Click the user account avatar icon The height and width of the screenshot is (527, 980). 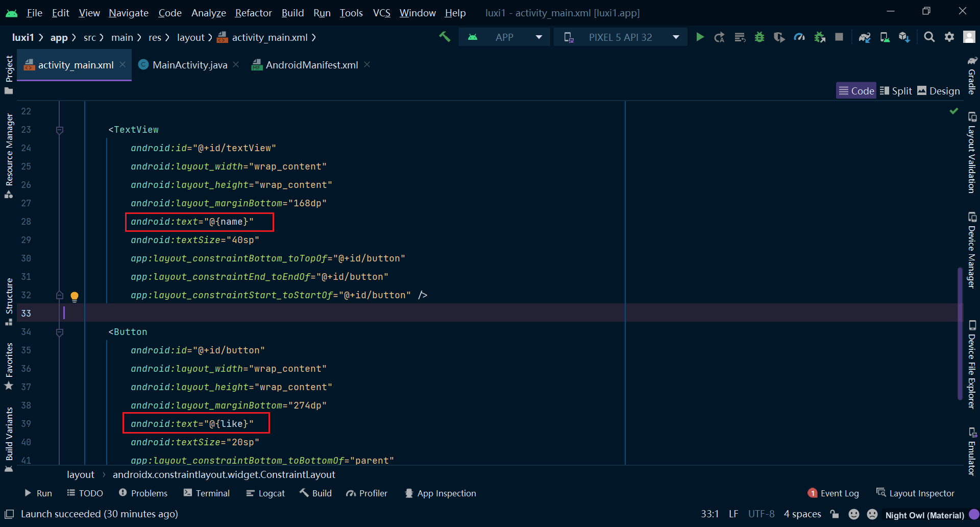click(x=969, y=37)
